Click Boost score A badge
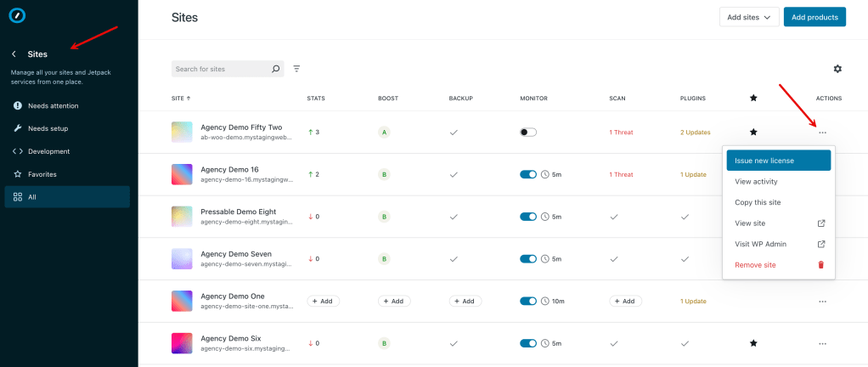The image size is (868, 367). [384, 132]
